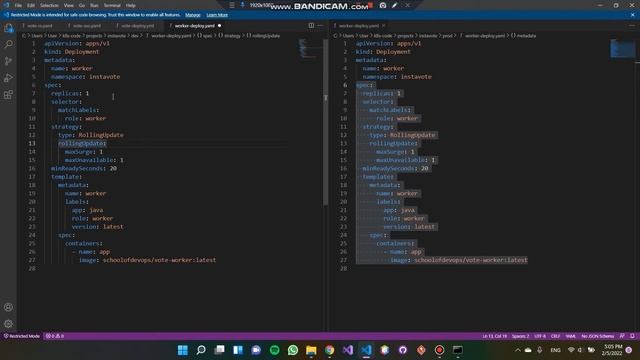Open the Explorer view in activity bar

pyautogui.click(x=8, y=28)
